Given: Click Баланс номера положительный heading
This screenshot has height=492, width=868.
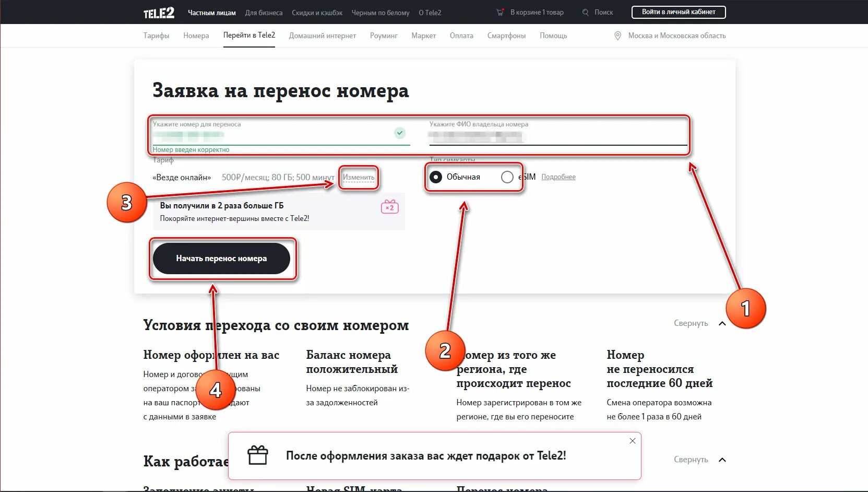Looking at the screenshot, I should pyautogui.click(x=352, y=362).
